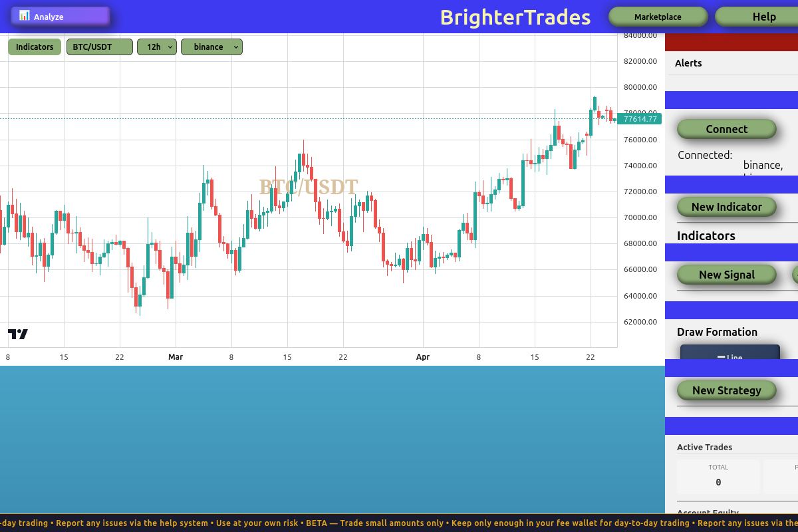Click the Apr label on time axis
Image resolution: width=798 pixels, height=532 pixels.
pyautogui.click(x=423, y=357)
